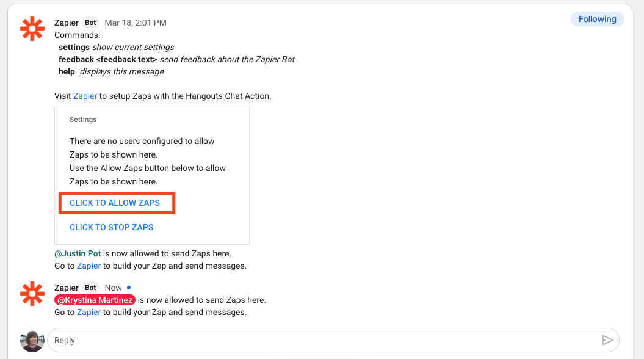Click the Bot badge on the Now message
644x359 pixels.
pyautogui.click(x=90, y=288)
